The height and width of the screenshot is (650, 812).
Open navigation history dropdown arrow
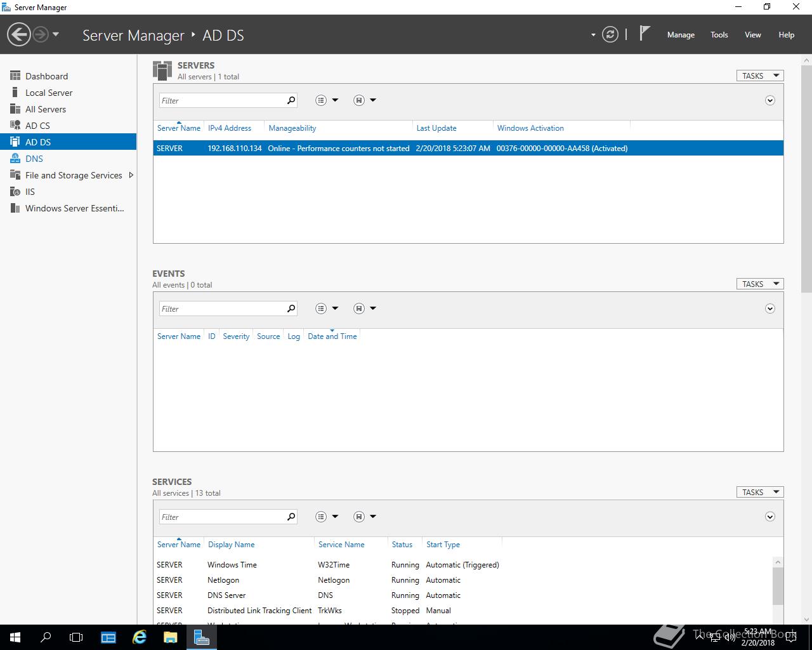pos(56,34)
